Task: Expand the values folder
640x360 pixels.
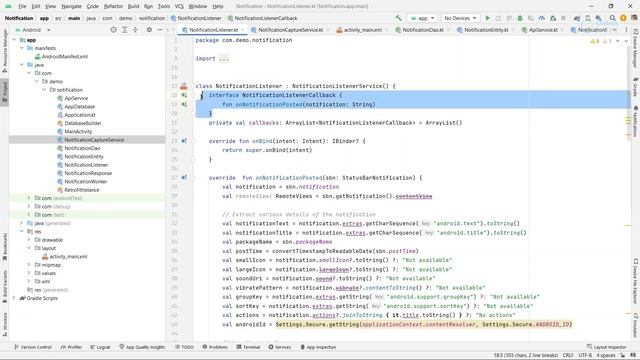Action: 29,273
